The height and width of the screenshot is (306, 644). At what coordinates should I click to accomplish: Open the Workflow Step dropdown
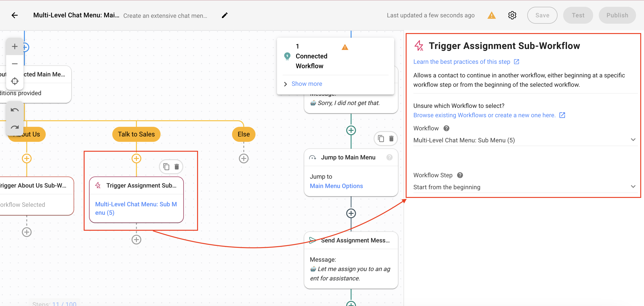[x=633, y=186]
